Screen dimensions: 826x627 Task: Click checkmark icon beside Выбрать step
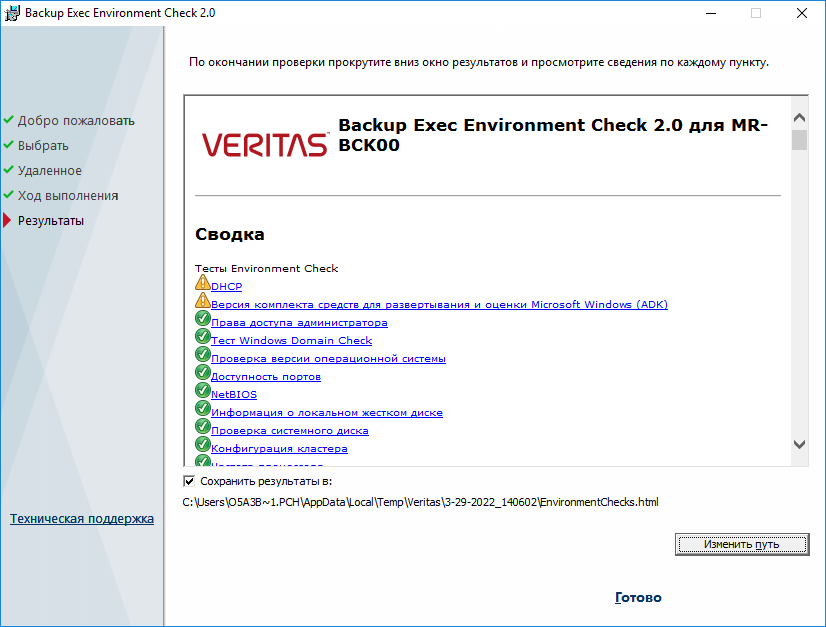[8, 144]
